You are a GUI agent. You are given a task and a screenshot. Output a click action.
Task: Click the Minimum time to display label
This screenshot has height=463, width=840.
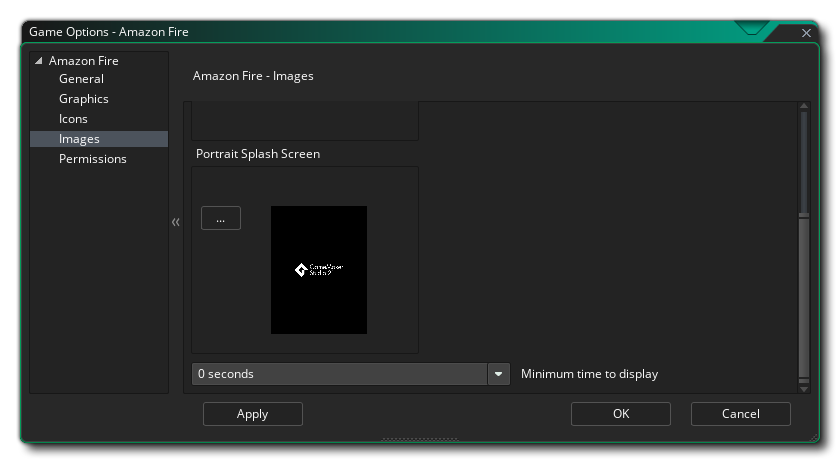point(589,374)
